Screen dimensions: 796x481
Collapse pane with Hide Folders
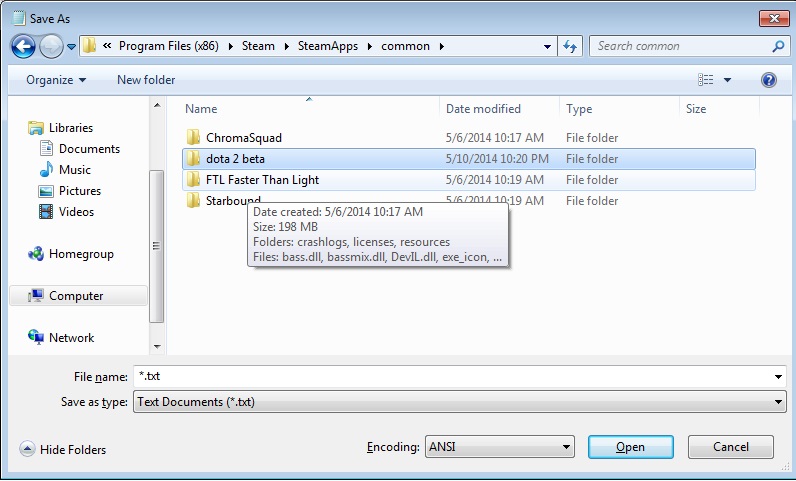point(63,450)
